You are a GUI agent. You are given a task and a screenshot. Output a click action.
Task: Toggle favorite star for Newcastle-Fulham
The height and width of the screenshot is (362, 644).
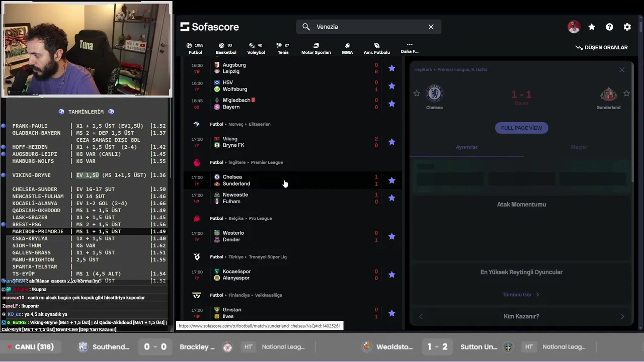[x=392, y=198]
